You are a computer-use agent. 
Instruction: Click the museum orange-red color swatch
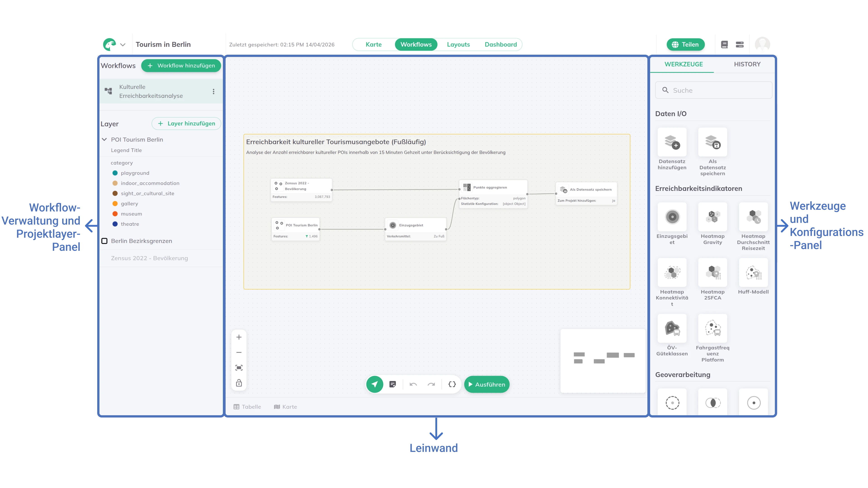115,213
